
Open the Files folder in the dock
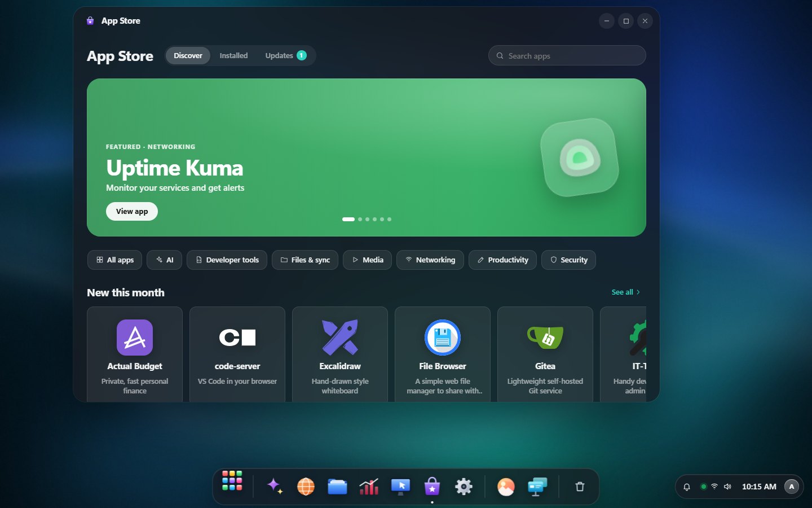pos(337,486)
